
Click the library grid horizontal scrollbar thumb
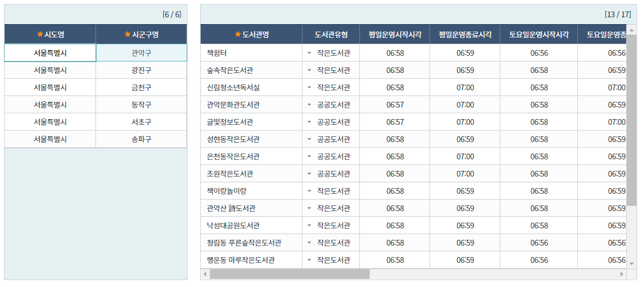[x=290, y=274]
